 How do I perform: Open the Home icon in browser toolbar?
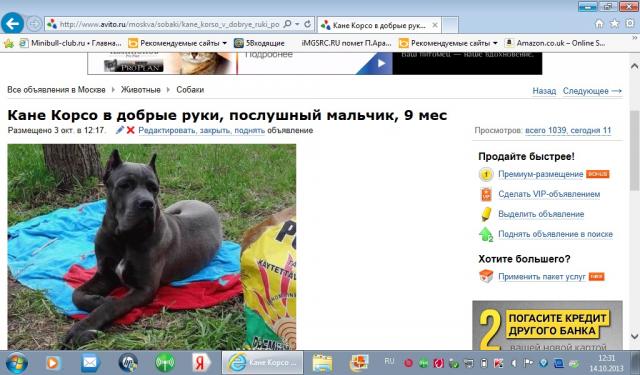point(599,24)
